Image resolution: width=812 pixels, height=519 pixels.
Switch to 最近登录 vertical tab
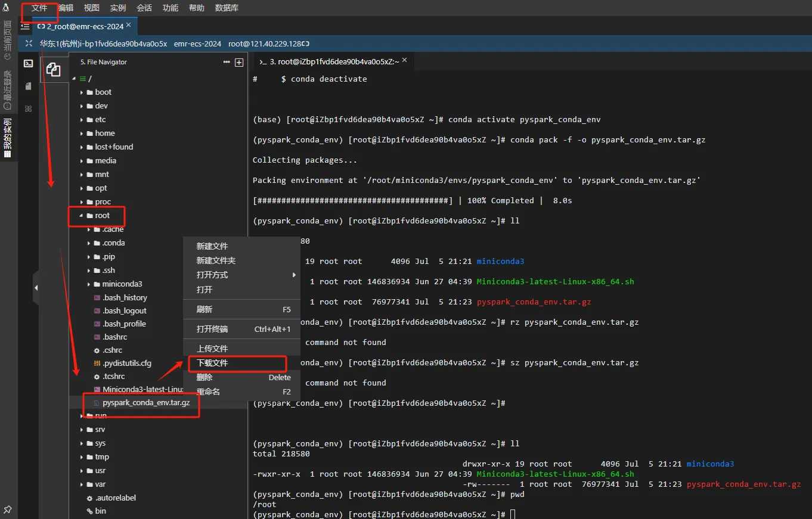click(x=8, y=91)
